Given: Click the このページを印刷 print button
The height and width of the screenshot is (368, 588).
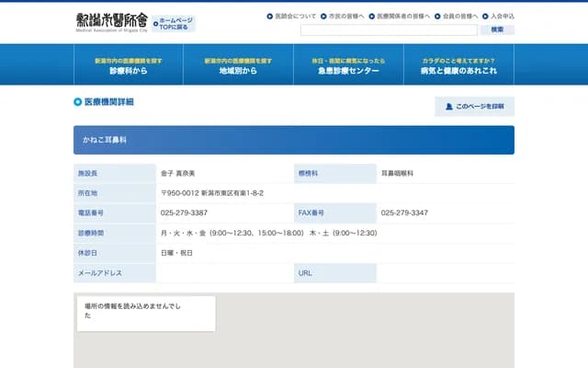Looking at the screenshot, I should click(x=474, y=106).
